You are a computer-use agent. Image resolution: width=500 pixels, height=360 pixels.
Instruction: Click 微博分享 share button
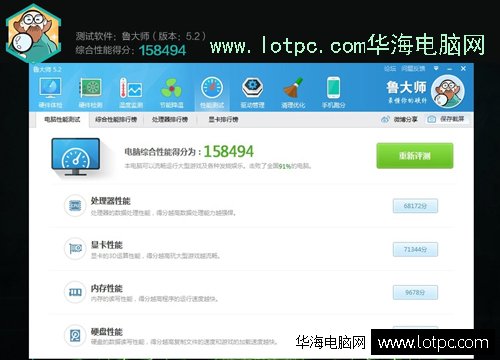click(x=399, y=119)
